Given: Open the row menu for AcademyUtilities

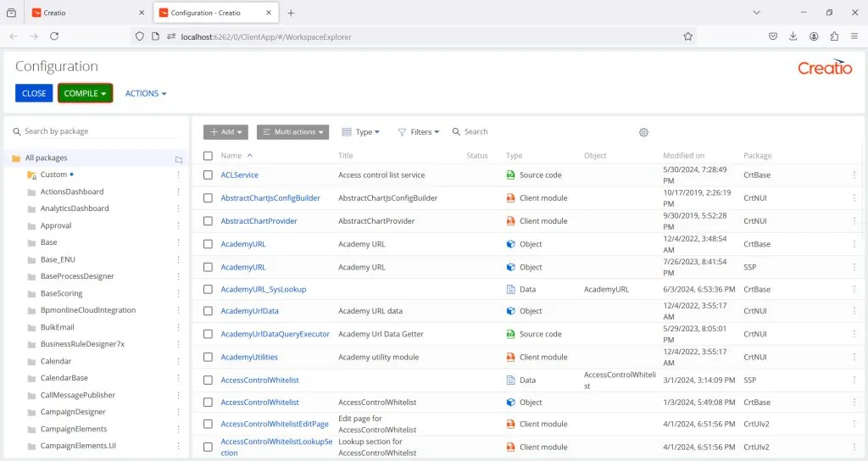Looking at the screenshot, I should point(854,357).
